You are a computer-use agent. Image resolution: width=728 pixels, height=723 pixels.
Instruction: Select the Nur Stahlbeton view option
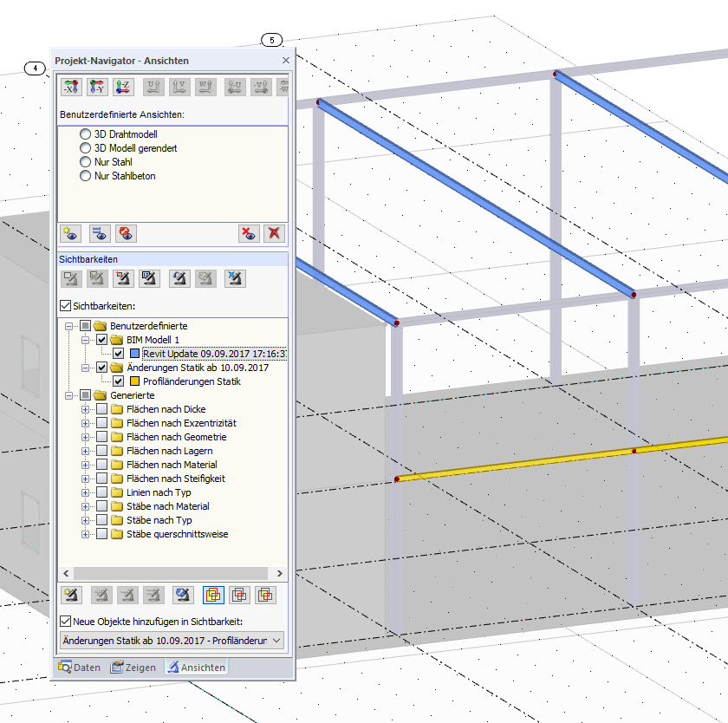pos(85,176)
